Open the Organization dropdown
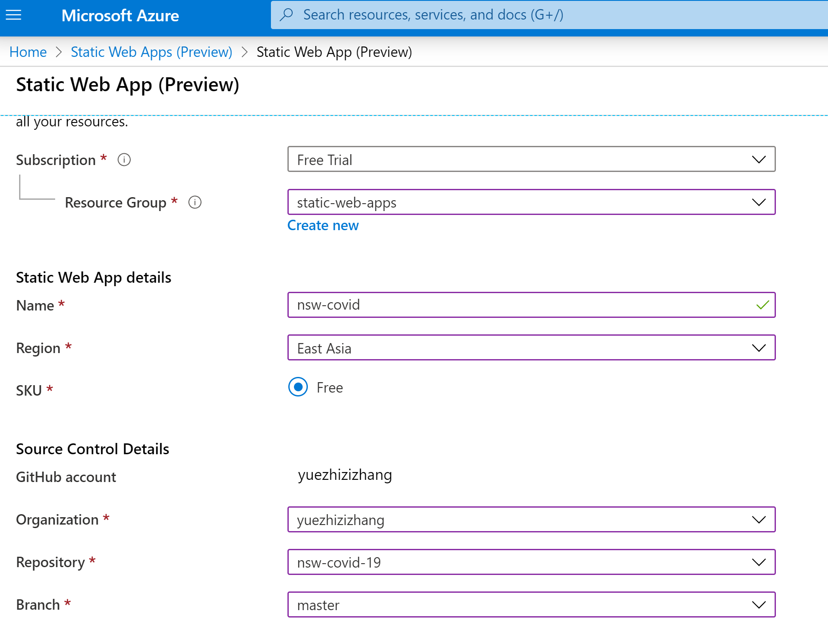The height and width of the screenshot is (644, 828). (x=531, y=519)
